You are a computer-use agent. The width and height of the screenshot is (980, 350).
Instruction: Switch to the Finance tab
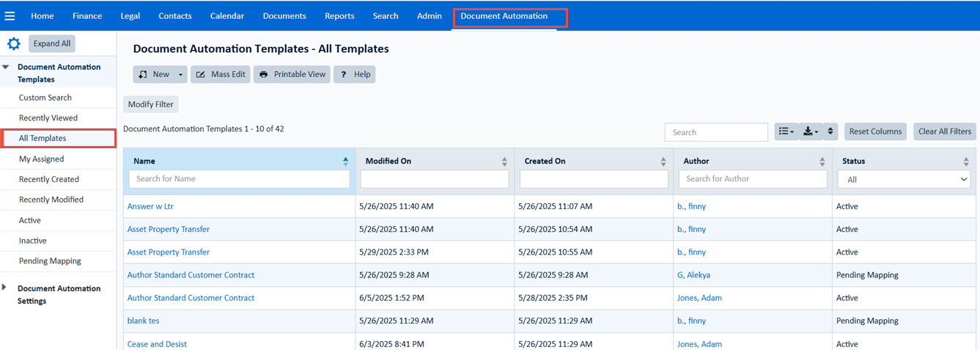[x=87, y=15]
